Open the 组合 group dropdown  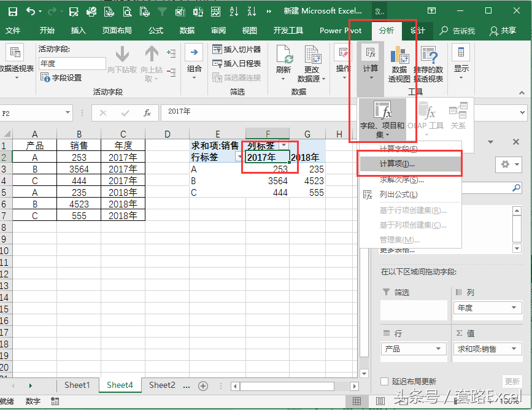point(194,62)
